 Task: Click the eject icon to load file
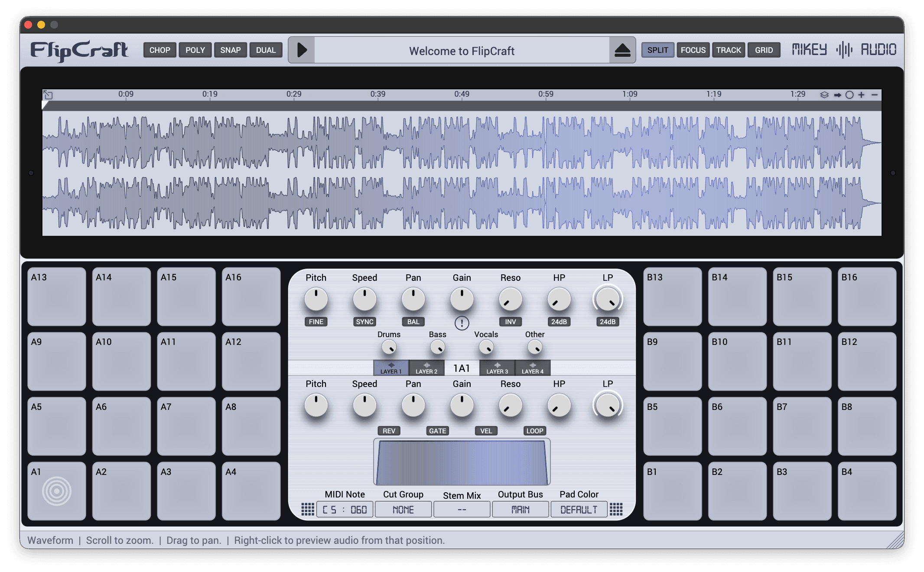[622, 50]
